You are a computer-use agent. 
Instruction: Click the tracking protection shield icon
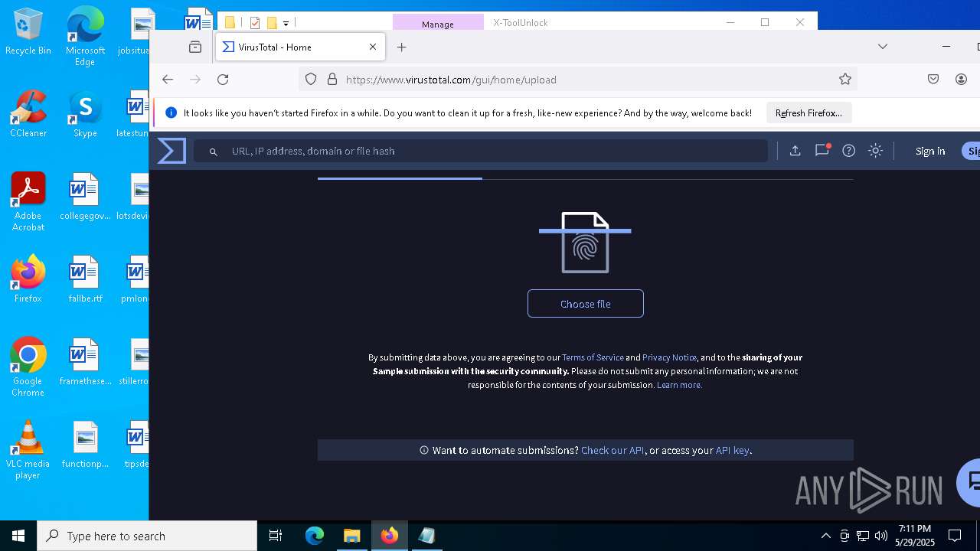point(311,80)
